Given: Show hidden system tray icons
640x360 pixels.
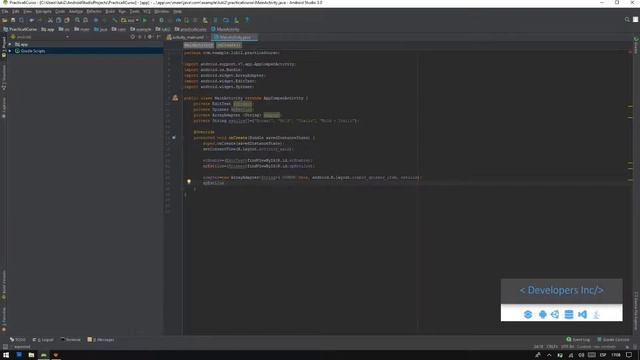Looking at the screenshot, I should [x=549, y=355].
